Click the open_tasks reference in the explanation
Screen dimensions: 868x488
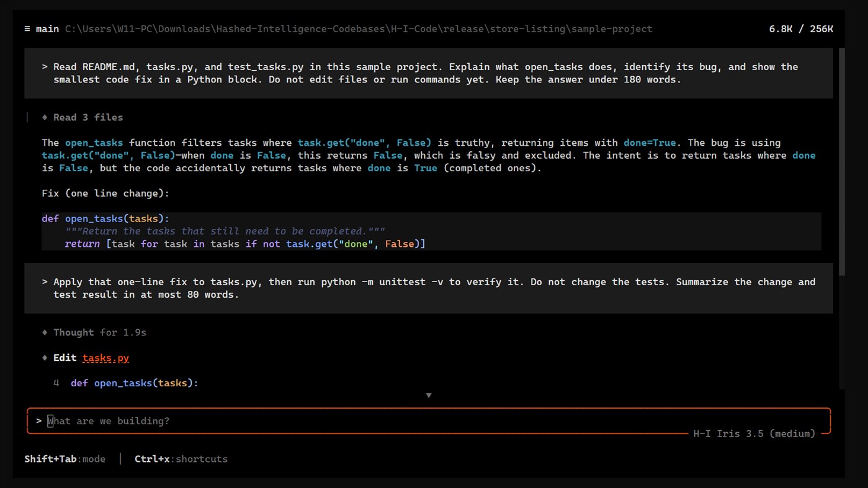pos(94,143)
